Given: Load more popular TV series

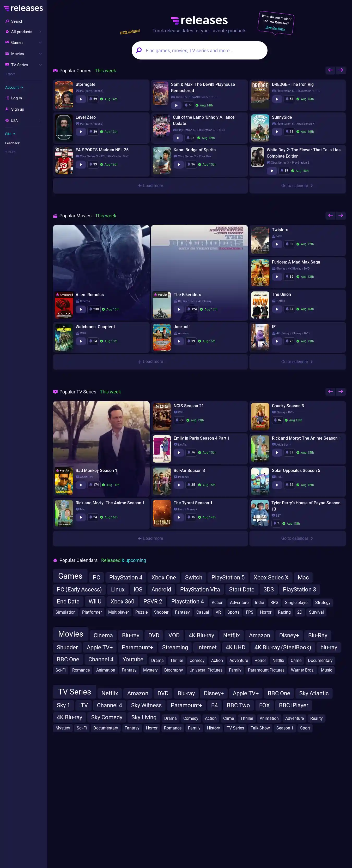Looking at the screenshot, I should click(150, 538).
